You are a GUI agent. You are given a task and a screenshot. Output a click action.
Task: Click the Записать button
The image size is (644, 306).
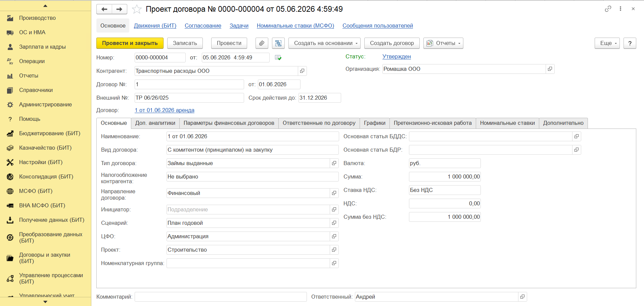coord(185,43)
